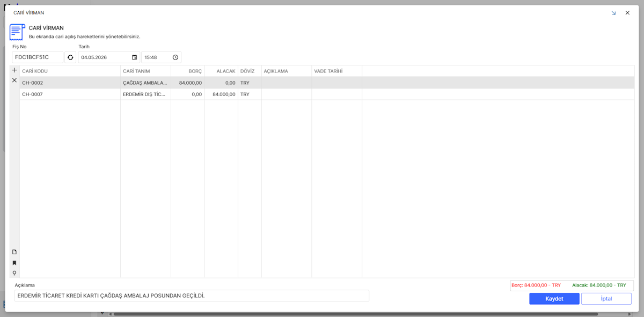
Task: Click the 84.000,00 borç cell in CH-0002 row
Action: point(188,83)
